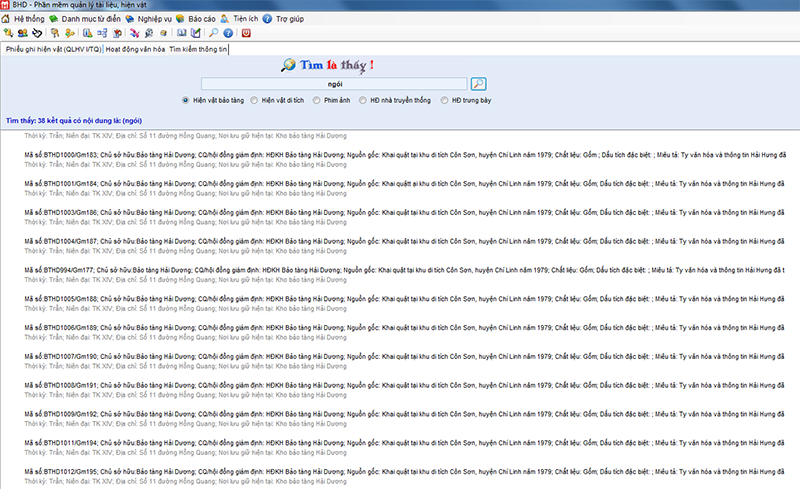The image size is (800, 489).
Task: Click the gold keys toolbar icon
Action: coord(55,33)
